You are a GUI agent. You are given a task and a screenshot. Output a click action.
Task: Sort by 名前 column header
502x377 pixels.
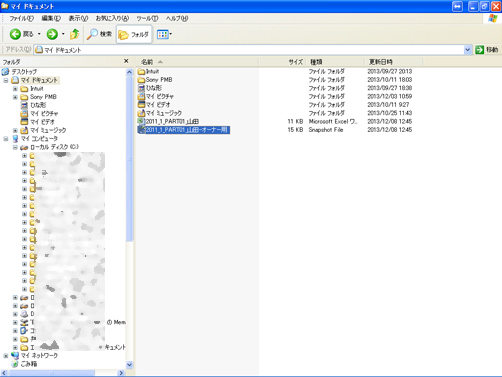tap(197, 62)
